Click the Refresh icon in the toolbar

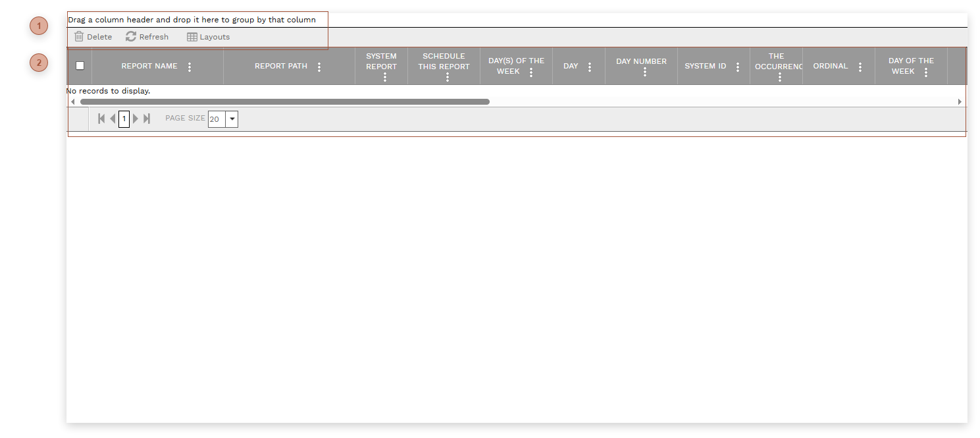coord(130,36)
